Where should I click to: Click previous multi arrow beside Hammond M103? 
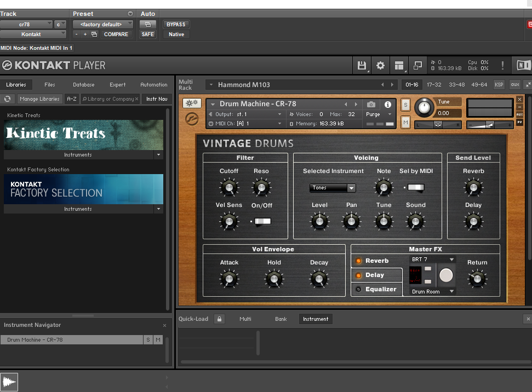tap(382, 85)
